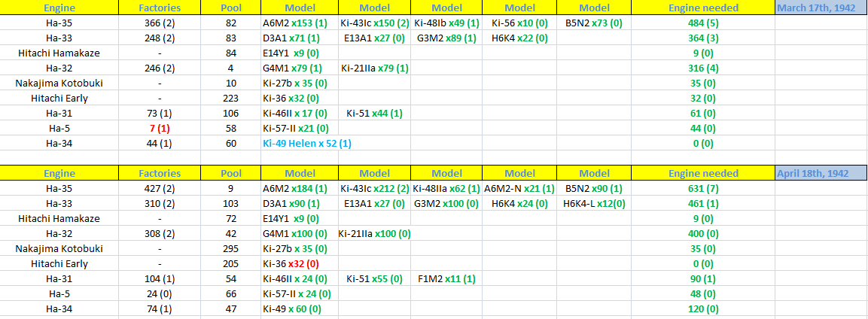Select factories value '427 (2)'
Image resolution: width=868 pixels, height=319 pixels.
(160, 188)
